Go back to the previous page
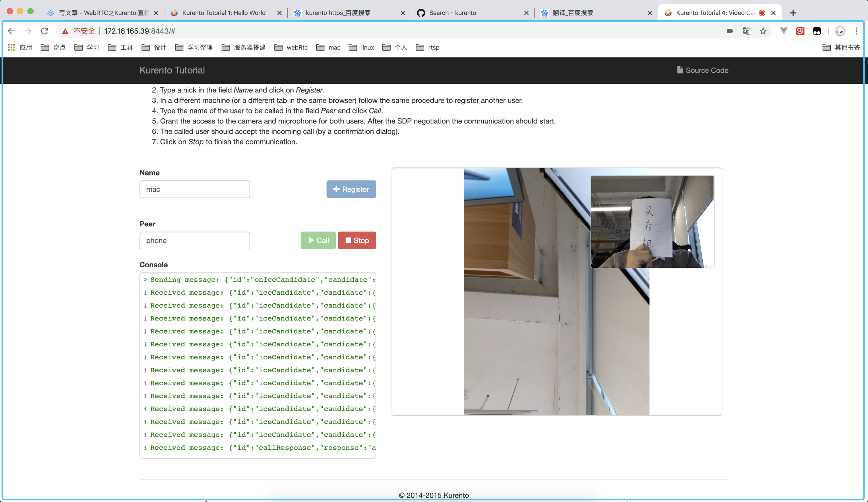The image size is (868, 502). click(x=11, y=31)
